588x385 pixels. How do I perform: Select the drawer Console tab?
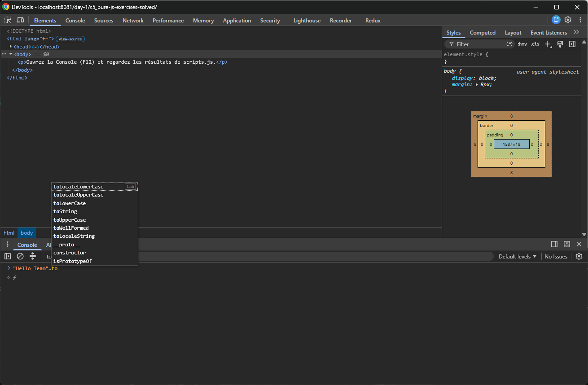[27, 245]
